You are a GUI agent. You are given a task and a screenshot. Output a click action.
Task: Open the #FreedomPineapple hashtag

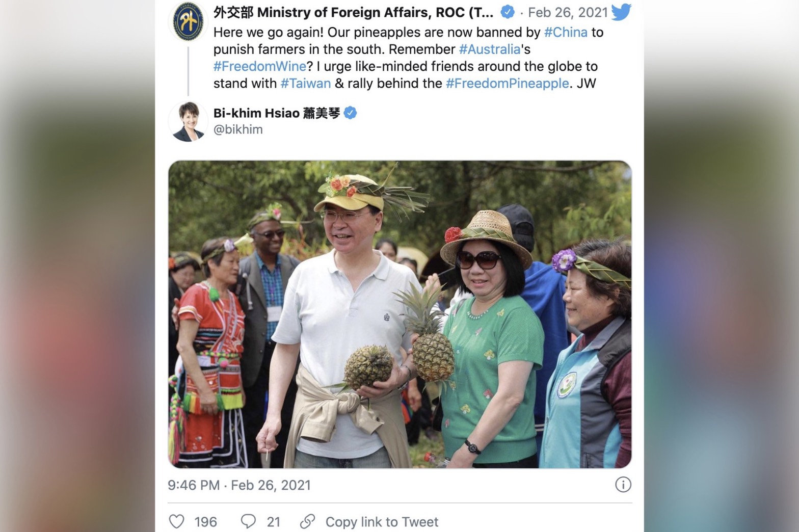tap(508, 83)
